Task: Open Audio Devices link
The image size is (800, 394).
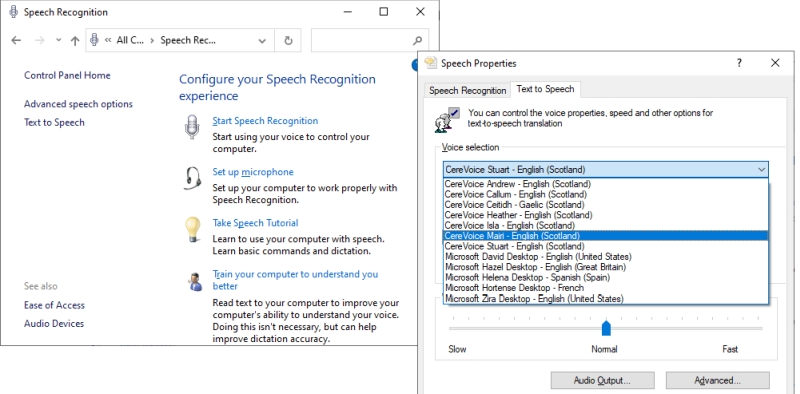Action: click(x=54, y=324)
